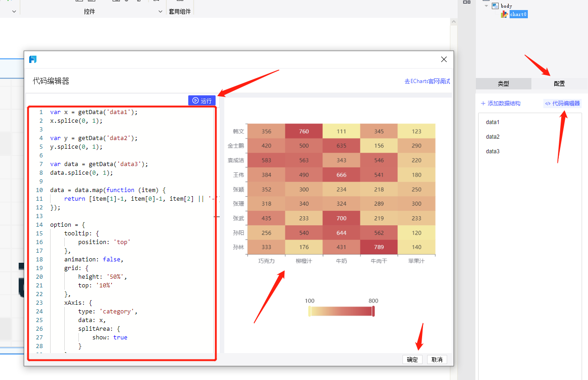Expand the 控件 toolbar group dropdown
This screenshot has width=588, height=380.
(x=160, y=11)
